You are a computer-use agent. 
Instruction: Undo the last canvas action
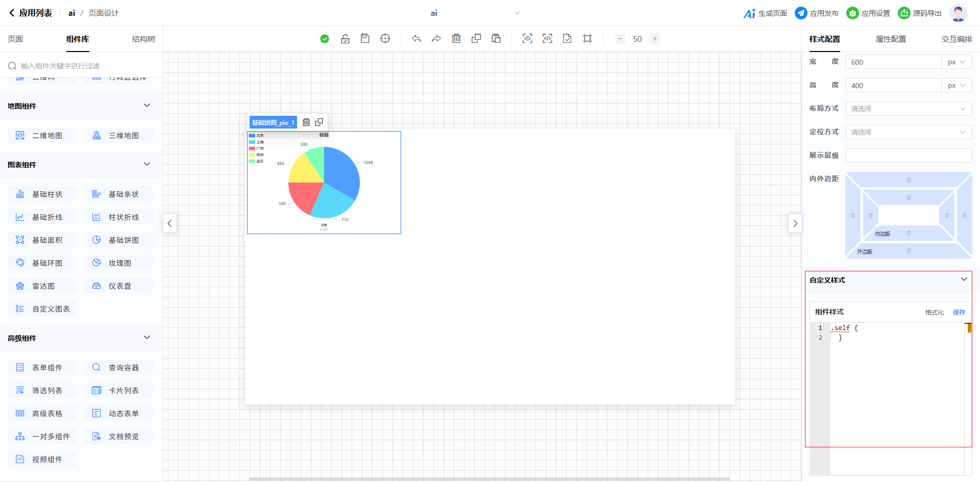tap(416, 39)
